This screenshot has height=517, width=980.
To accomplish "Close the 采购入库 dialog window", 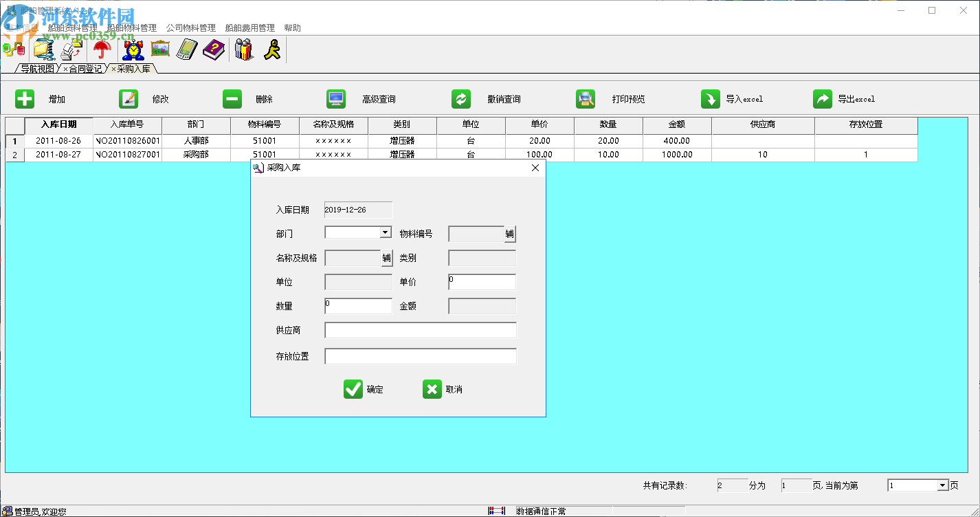I will 535,168.
